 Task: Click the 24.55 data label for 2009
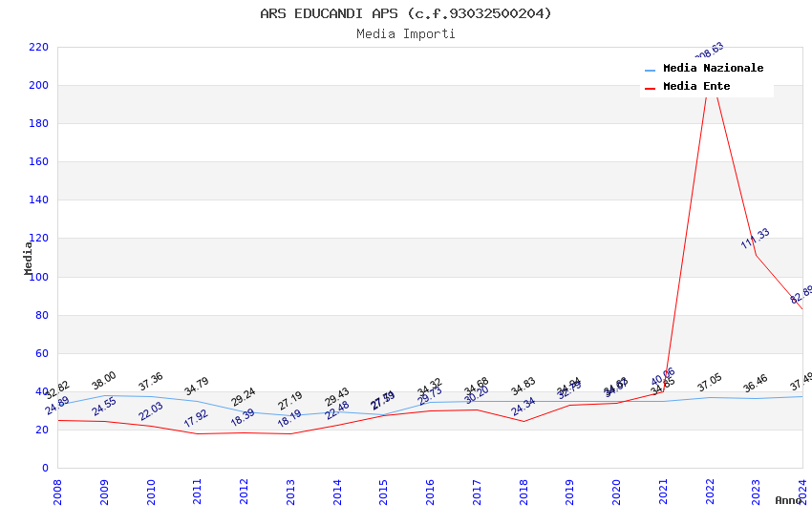pyautogui.click(x=104, y=407)
